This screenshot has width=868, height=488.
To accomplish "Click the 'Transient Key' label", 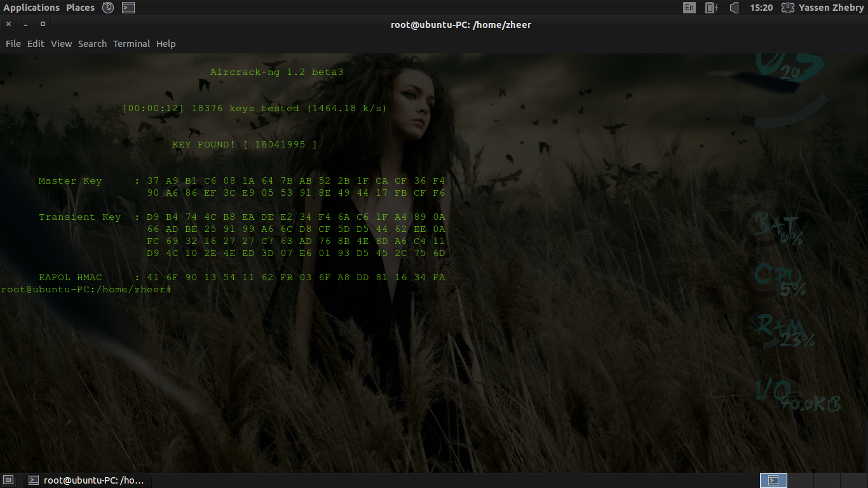I will pos(79,217).
